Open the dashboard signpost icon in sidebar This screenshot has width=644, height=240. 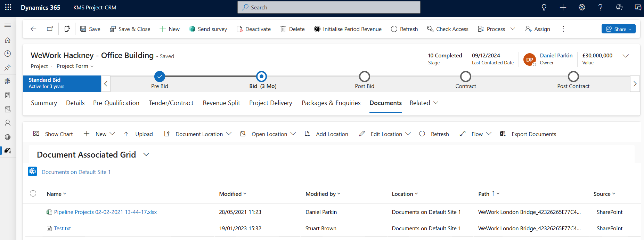click(x=8, y=81)
